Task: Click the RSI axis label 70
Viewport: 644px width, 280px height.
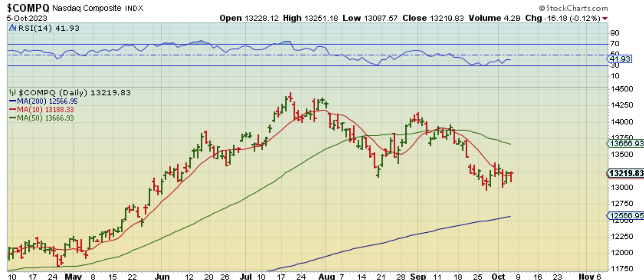Action: click(615, 43)
